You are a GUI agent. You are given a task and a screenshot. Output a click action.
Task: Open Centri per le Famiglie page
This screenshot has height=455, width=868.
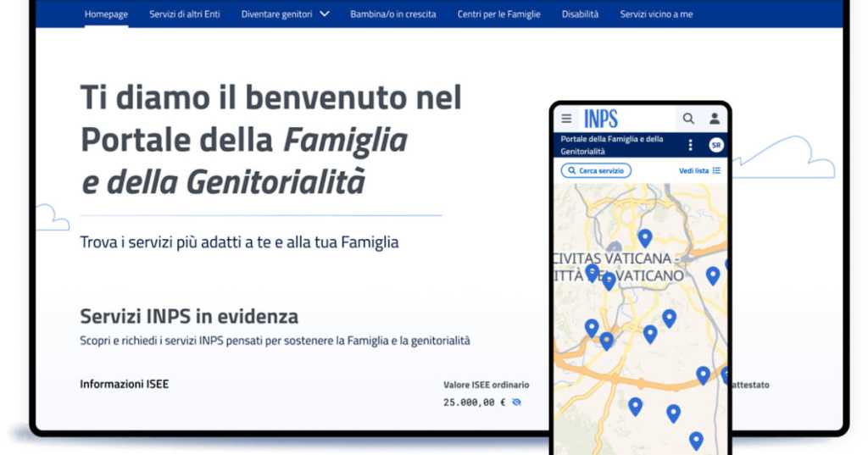498,14
